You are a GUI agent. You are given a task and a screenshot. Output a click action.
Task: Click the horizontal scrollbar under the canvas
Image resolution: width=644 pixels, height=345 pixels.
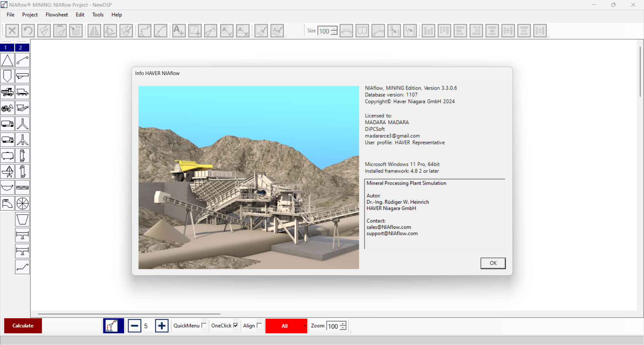[x=129, y=314]
